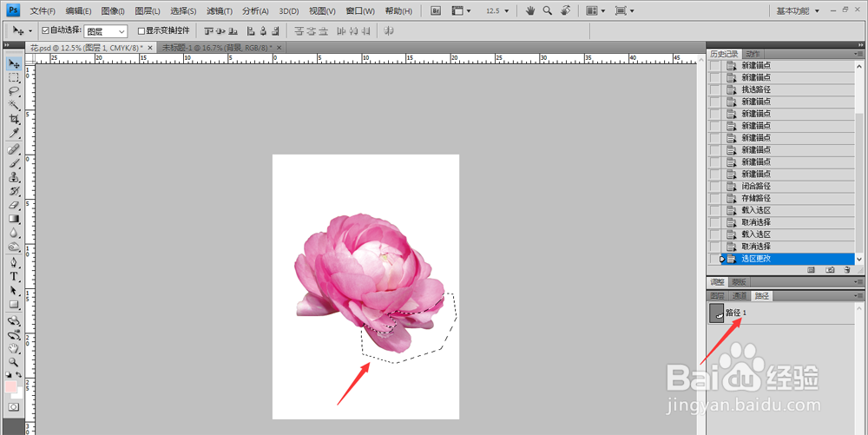Select the Hand tool in toolbox
868x435 pixels.
click(14, 349)
